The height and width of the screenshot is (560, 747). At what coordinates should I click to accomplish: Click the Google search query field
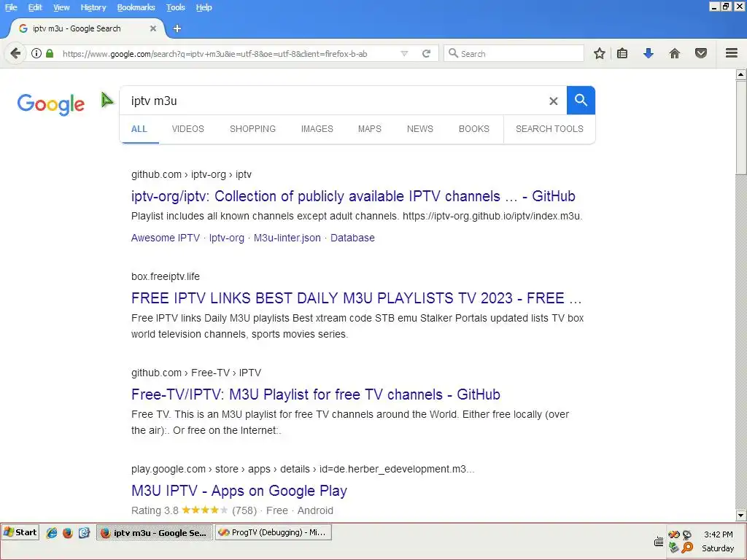(x=333, y=101)
